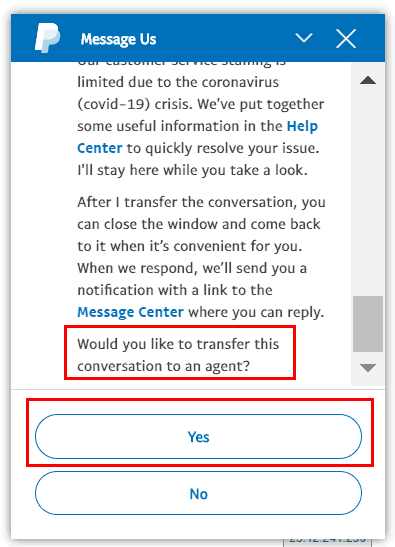Click the scrollbar track just below the thumb
395x547 pixels.
tap(368, 356)
